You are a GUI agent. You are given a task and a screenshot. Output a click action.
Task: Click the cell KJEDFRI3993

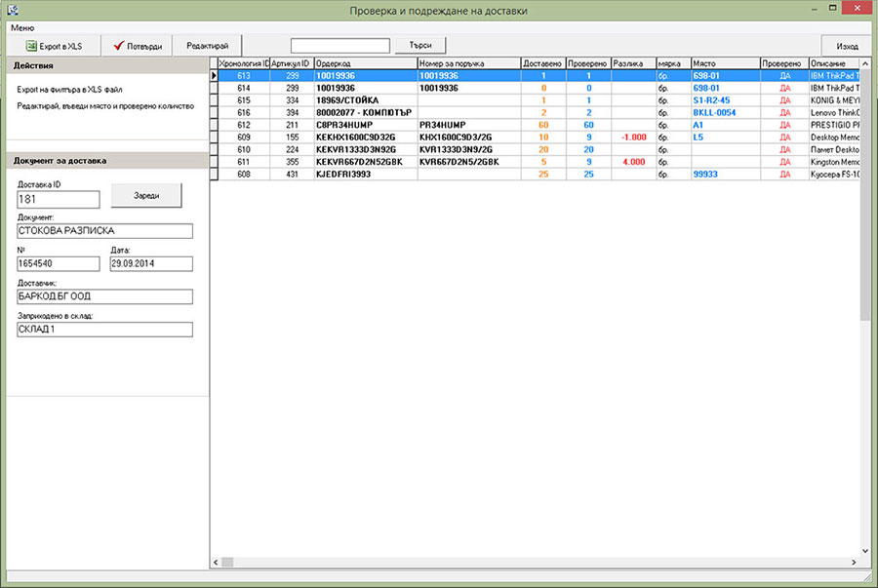366,174
